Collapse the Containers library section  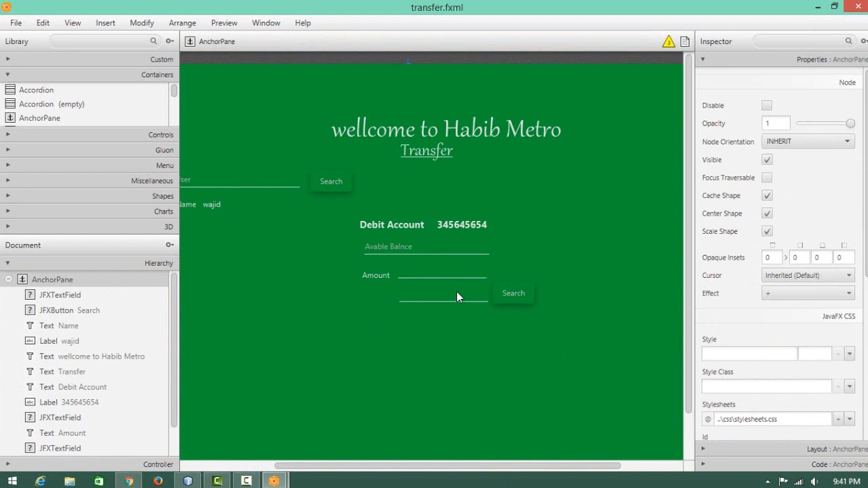(x=90, y=75)
